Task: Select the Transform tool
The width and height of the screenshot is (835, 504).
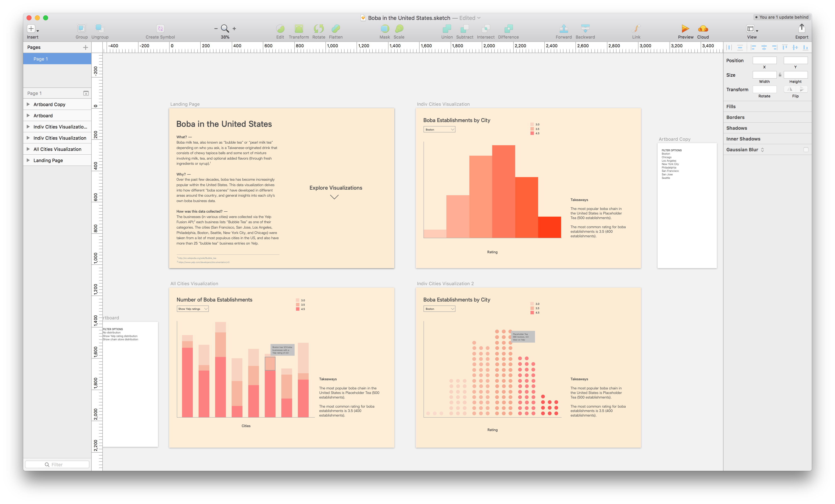Action: (x=299, y=28)
